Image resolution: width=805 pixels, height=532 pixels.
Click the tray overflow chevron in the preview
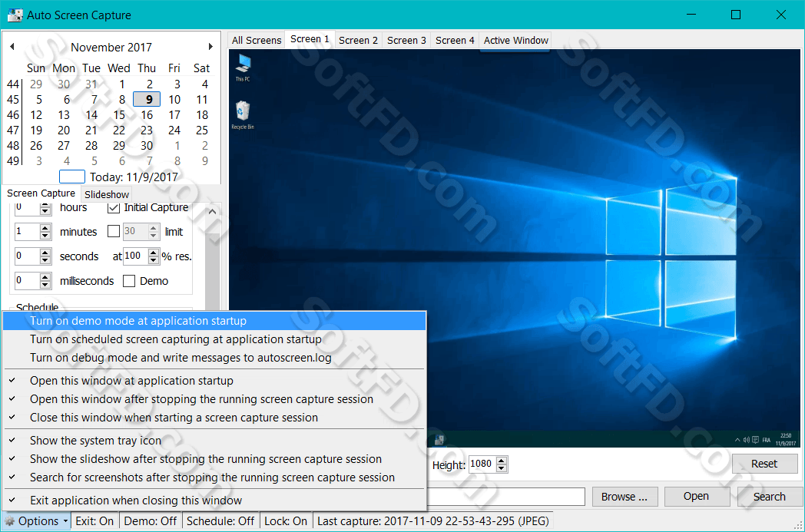737,440
